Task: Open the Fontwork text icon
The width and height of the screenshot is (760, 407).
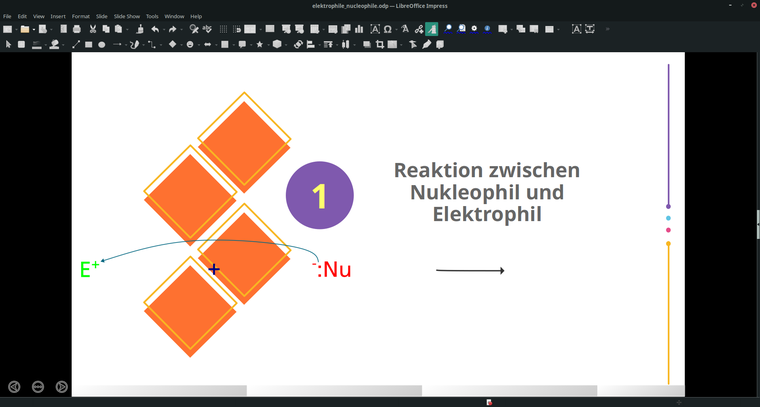Action: click(405, 29)
